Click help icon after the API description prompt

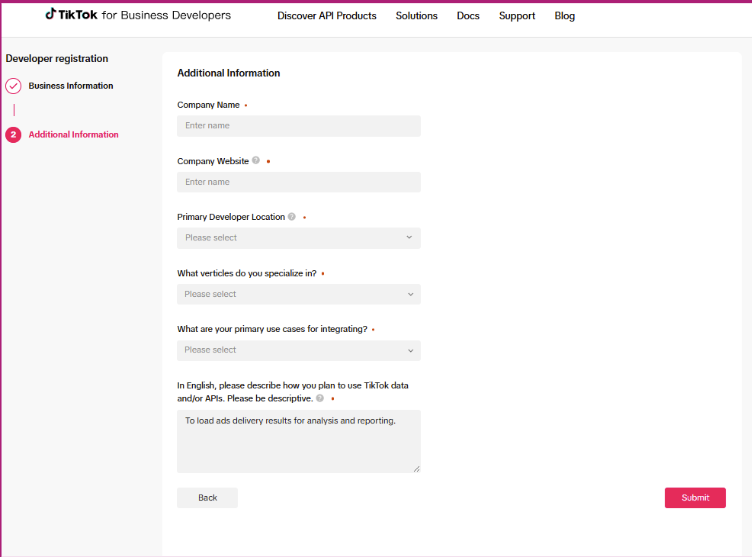320,397
